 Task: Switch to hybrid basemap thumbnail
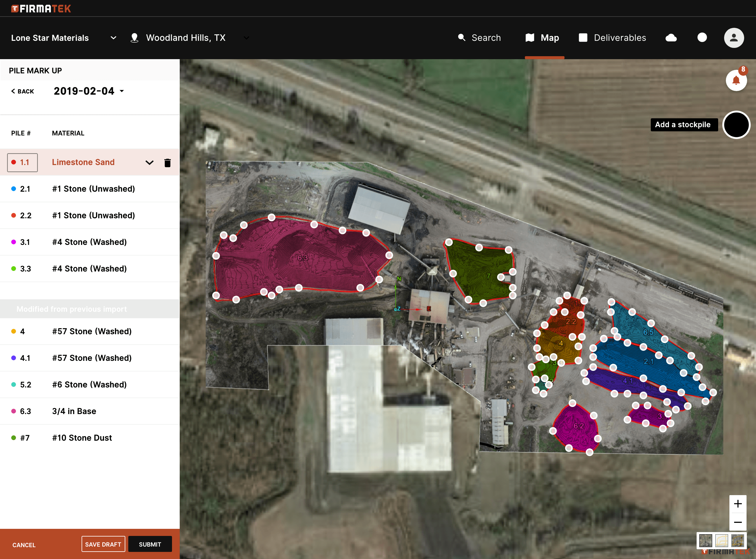737,540
